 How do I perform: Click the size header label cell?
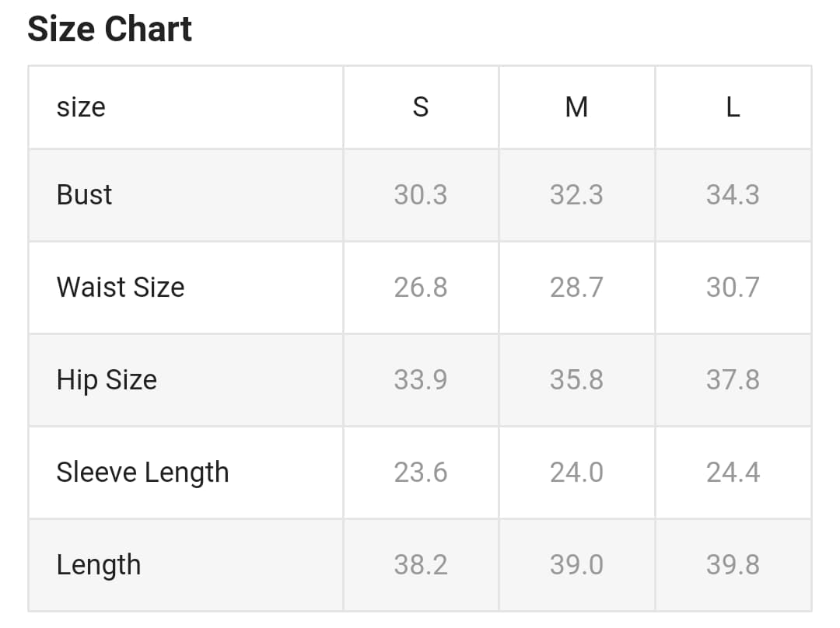pos(81,106)
